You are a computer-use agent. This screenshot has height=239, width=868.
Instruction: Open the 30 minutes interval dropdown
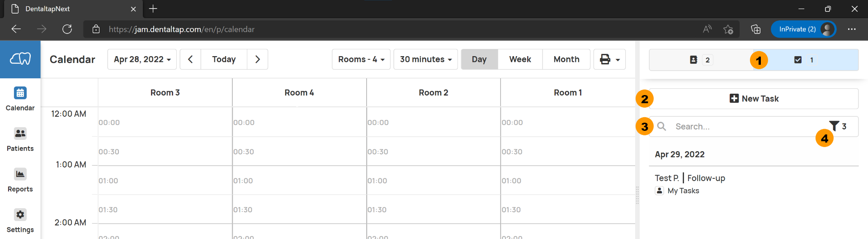426,59
